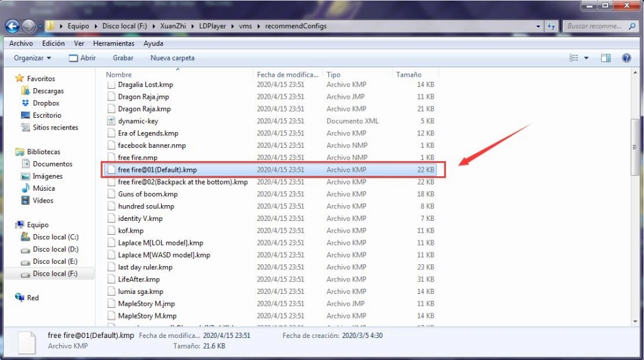644x360 pixels.
Task: Open the Organizar dropdown
Action: (x=33, y=58)
